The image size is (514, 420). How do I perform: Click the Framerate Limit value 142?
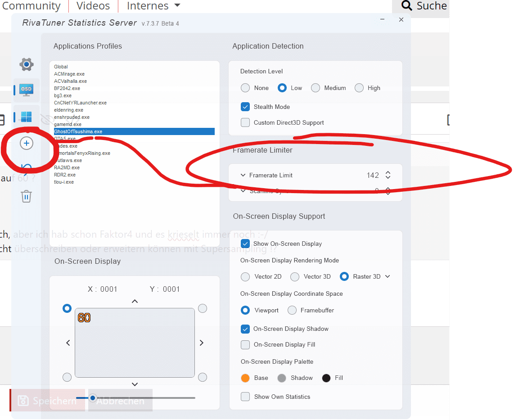tap(373, 175)
